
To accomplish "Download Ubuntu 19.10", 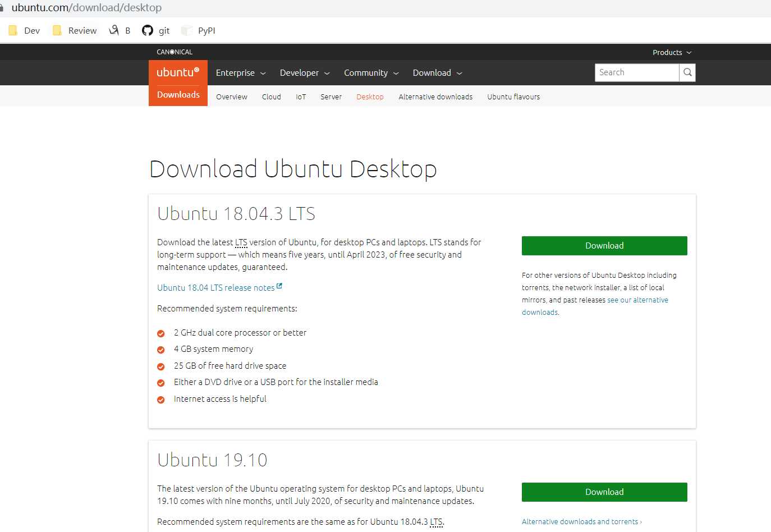I will (604, 492).
